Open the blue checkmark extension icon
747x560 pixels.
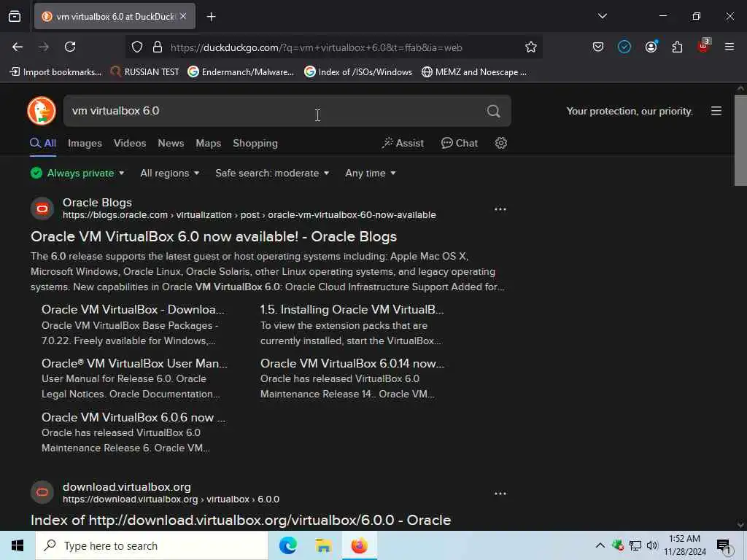[x=624, y=47]
